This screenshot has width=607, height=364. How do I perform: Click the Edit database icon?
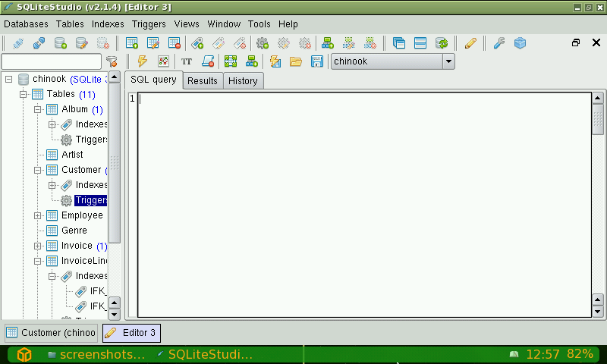(x=81, y=43)
